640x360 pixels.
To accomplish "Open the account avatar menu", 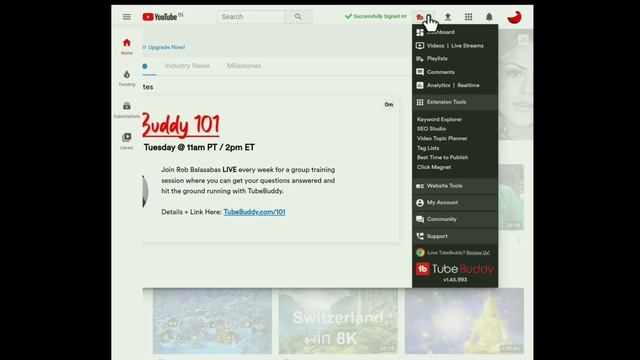I will tap(514, 17).
